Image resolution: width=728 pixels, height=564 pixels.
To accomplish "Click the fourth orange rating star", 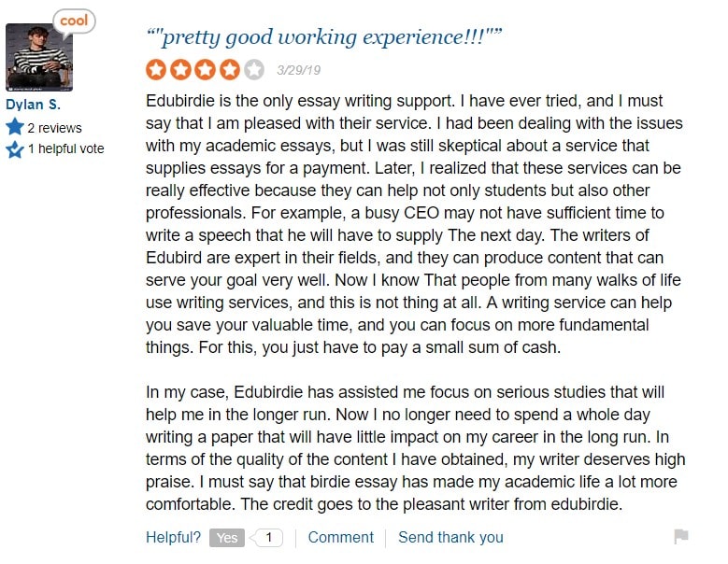I will [229, 70].
